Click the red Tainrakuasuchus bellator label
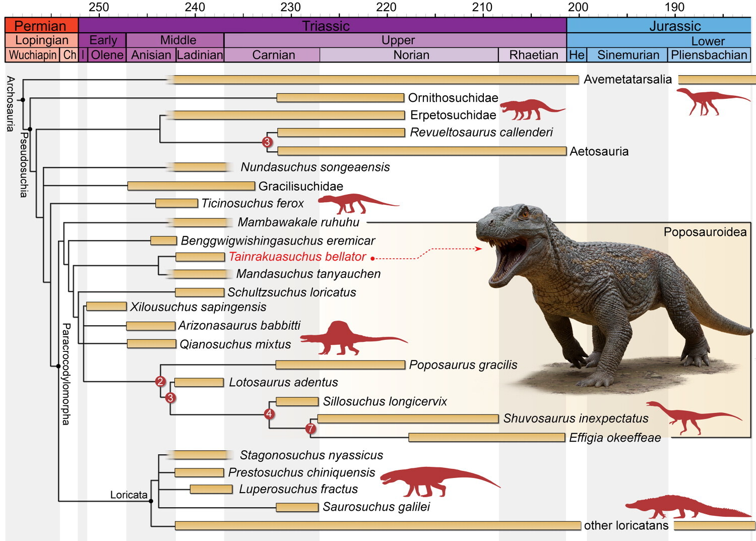 pos(297,257)
